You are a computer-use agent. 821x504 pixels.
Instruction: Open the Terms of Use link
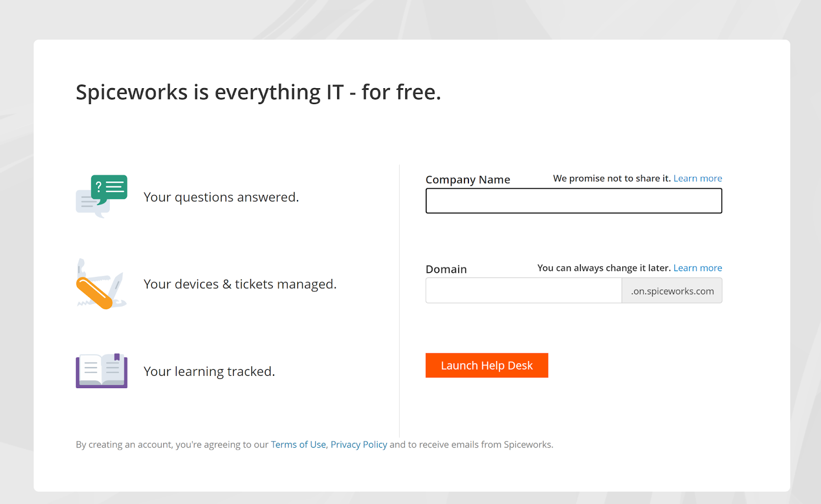[298, 445]
